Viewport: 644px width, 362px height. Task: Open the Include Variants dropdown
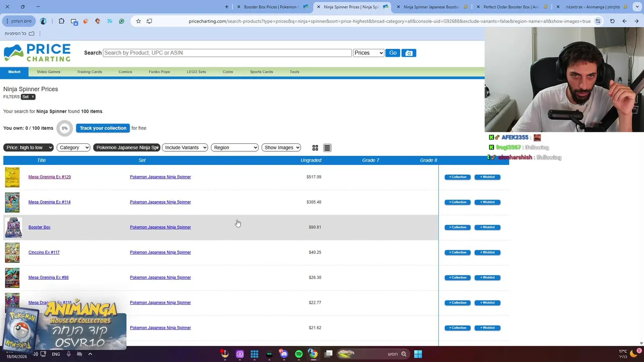point(185,147)
